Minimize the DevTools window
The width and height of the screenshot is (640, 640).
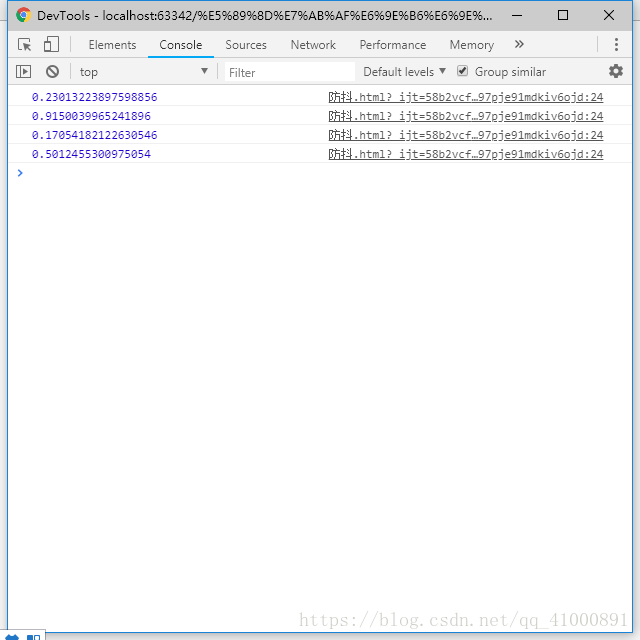[517, 16]
